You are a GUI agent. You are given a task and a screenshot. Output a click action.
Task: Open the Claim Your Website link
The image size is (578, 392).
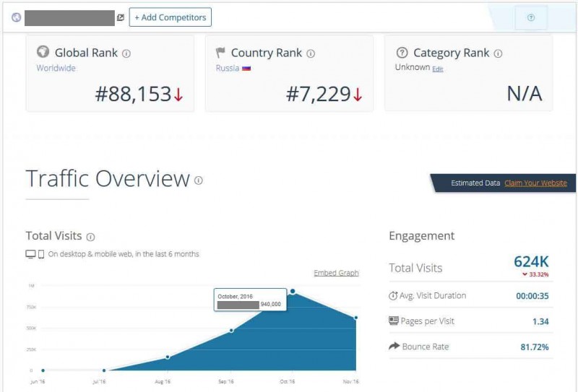point(535,183)
